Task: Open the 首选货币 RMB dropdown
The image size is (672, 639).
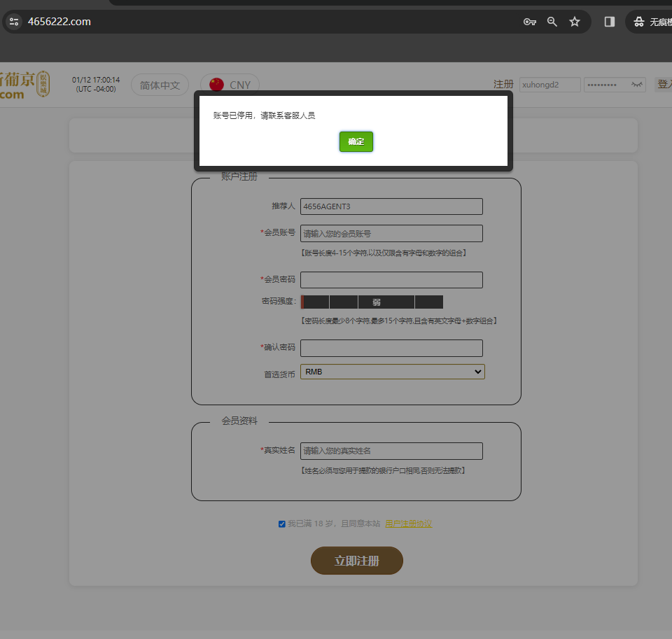Action: click(392, 372)
